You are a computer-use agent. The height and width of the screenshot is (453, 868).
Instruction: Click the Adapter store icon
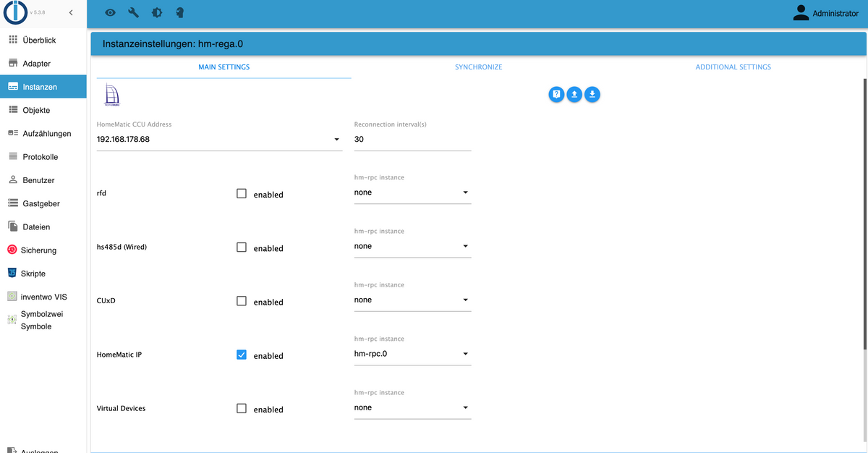tap(12, 63)
